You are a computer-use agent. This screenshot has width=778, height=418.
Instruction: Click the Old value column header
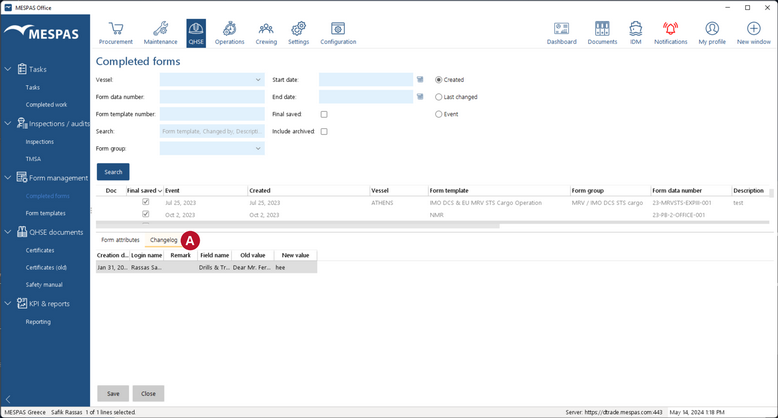(253, 255)
